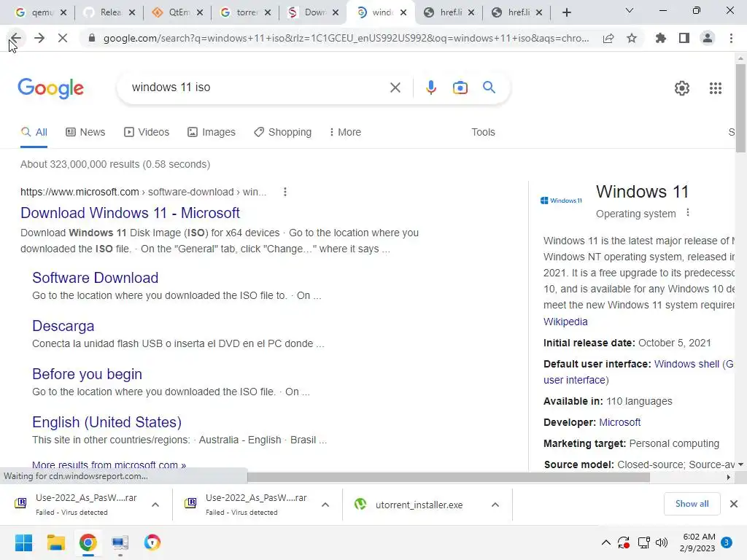Viewport: 747px width, 560px height.
Task: Open the Descarga sublink
Action: coord(63,326)
